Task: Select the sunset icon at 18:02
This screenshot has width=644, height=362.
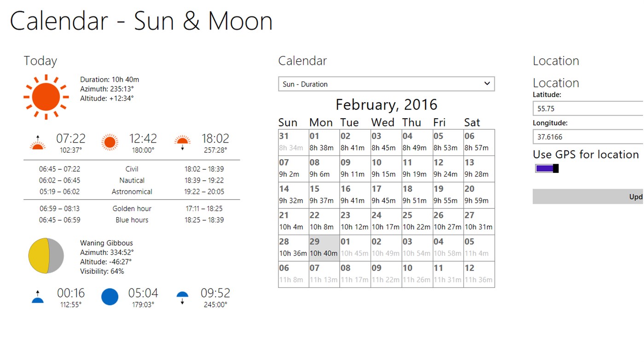Action: click(x=182, y=142)
